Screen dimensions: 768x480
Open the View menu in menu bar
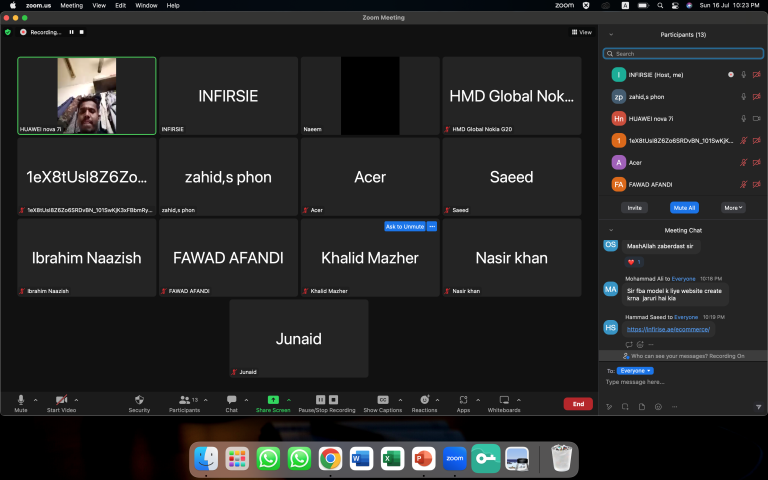pyautogui.click(x=99, y=5)
